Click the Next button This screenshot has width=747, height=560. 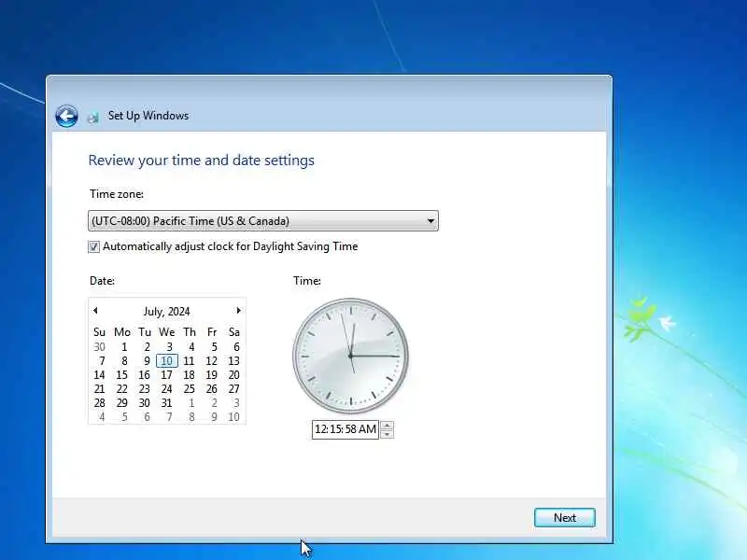[x=565, y=518]
